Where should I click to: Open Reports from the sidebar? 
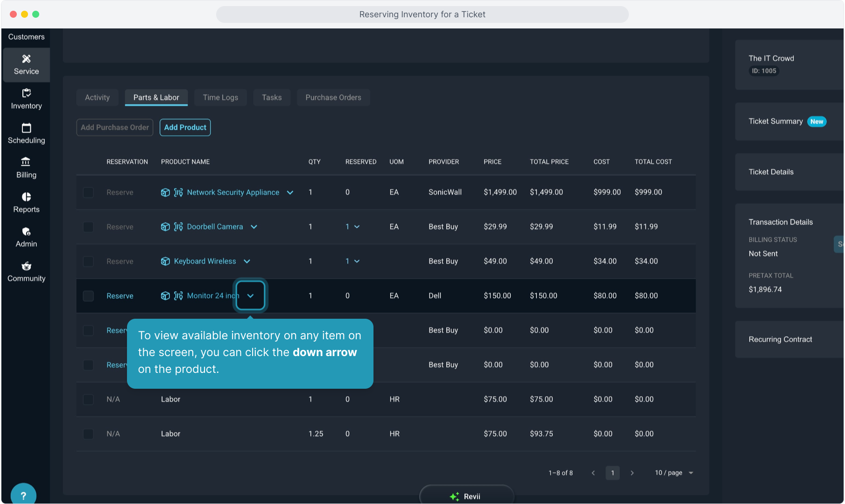coord(26,203)
